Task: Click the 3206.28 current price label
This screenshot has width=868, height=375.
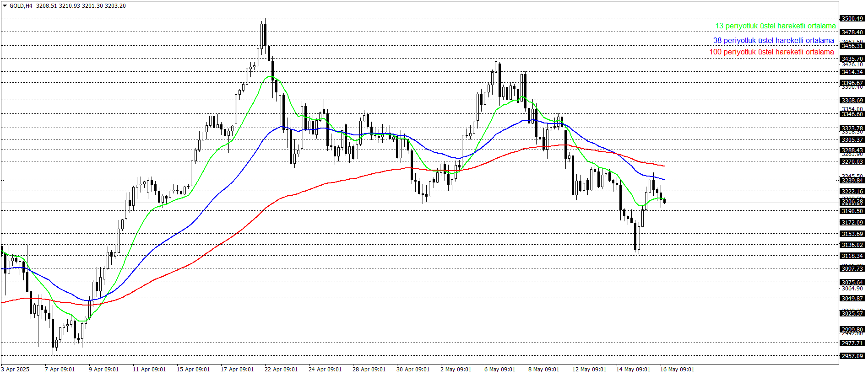Action: coord(852,202)
